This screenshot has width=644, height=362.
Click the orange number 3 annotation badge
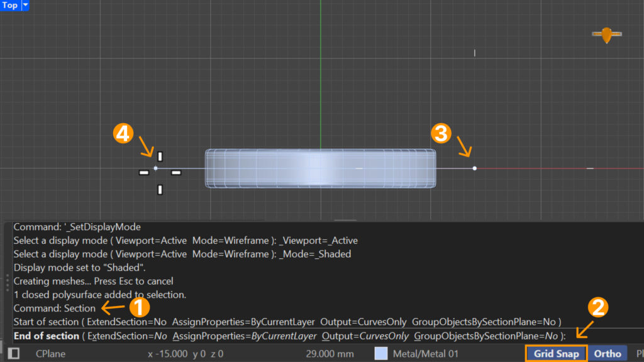click(x=441, y=133)
